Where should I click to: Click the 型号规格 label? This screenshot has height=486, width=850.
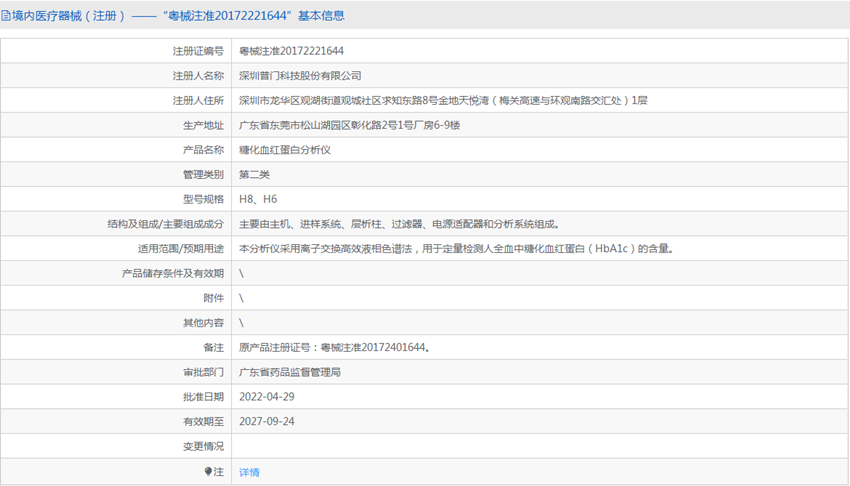[x=203, y=199]
